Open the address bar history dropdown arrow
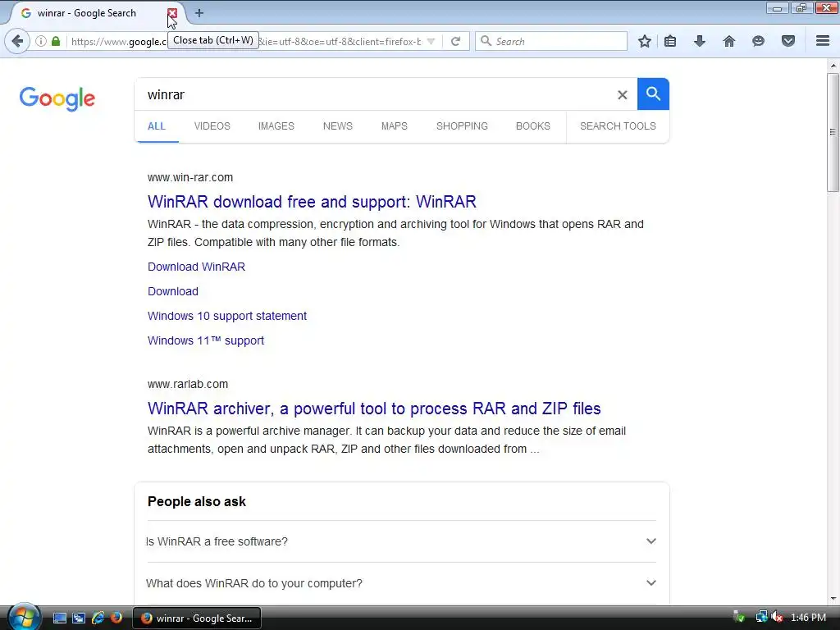840x630 pixels. [431, 41]
